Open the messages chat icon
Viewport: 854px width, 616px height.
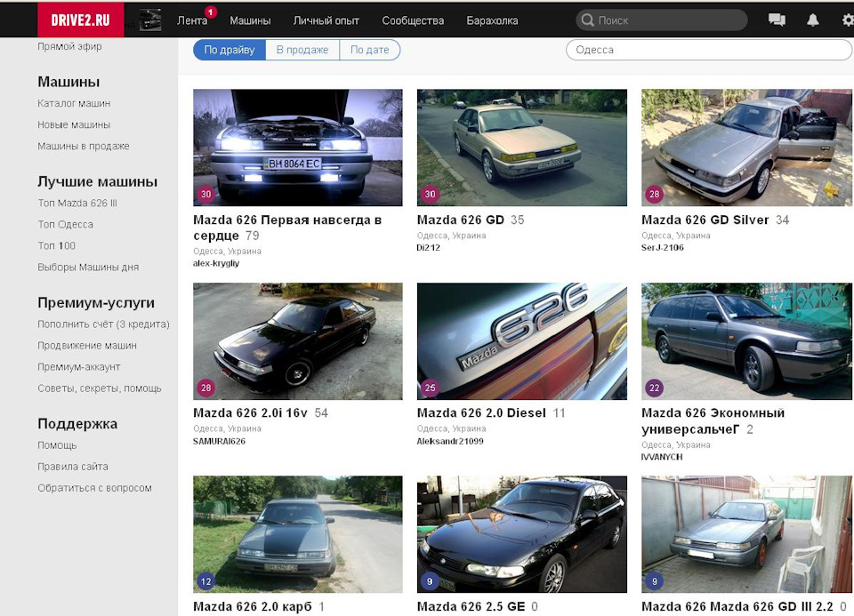pyautogui.click(x=777, y=20)
